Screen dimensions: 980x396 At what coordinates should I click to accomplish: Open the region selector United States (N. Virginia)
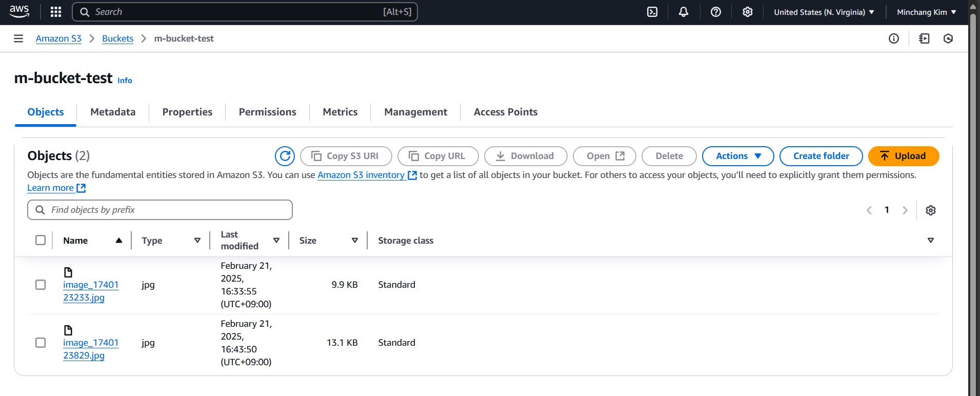(824, 12)
